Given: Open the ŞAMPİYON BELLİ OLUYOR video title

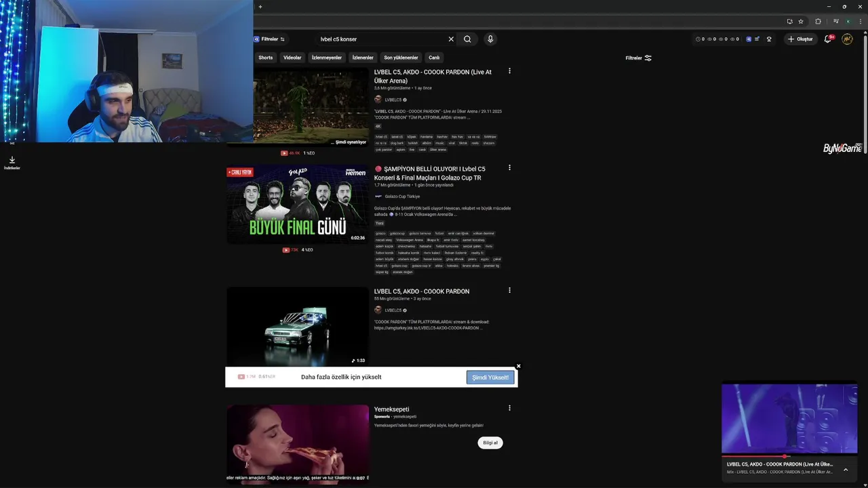Looking at the screenshot, I should (430, 173).
